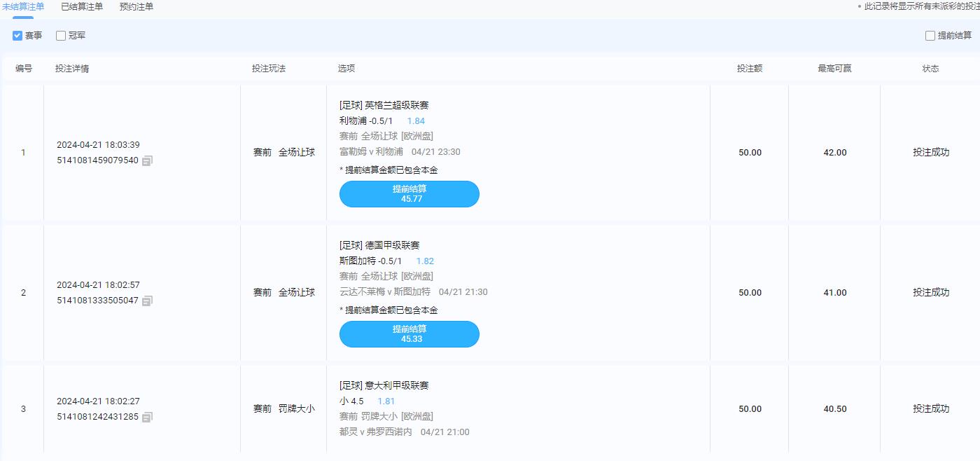Viewport: 980px width, 461px height.
Task: Click match 云达不莱梅 v 斯图加特
Action: pyautogui.click(x=385, y=291)
